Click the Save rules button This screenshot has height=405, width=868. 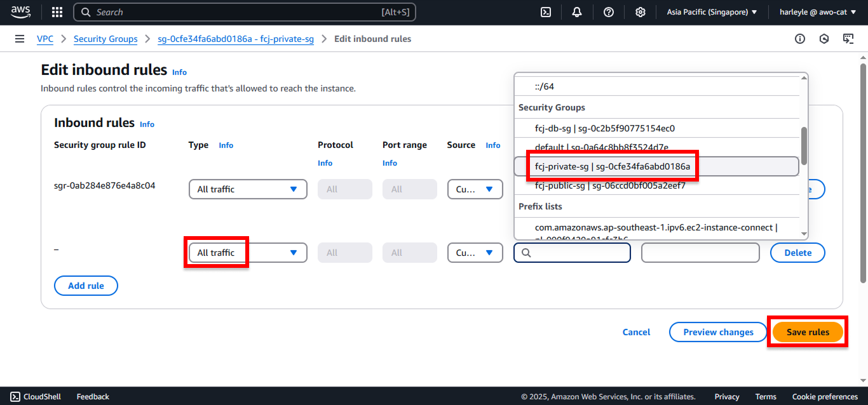808,332
